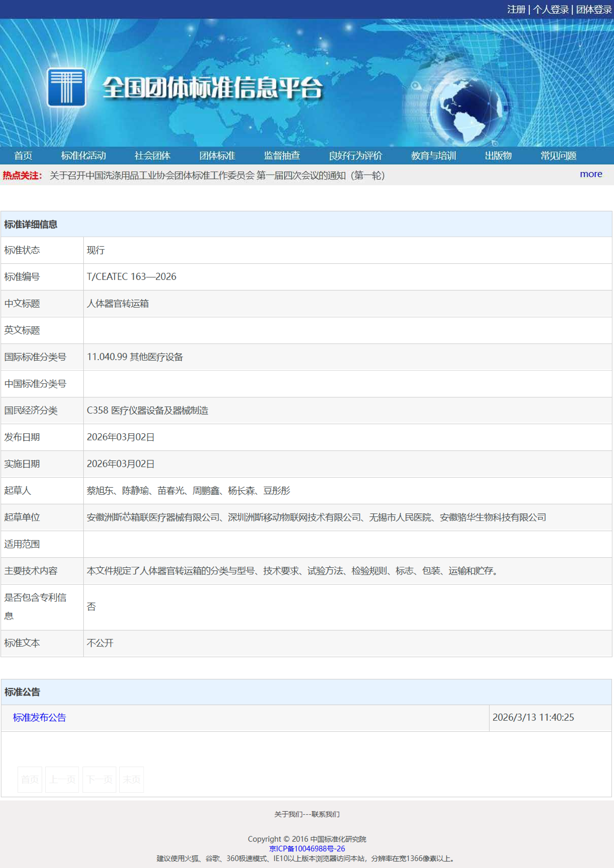This screenshot has width=614, height=868.
Task: Open the 标准发布公告 announcement link
Action: coord(39,718)
